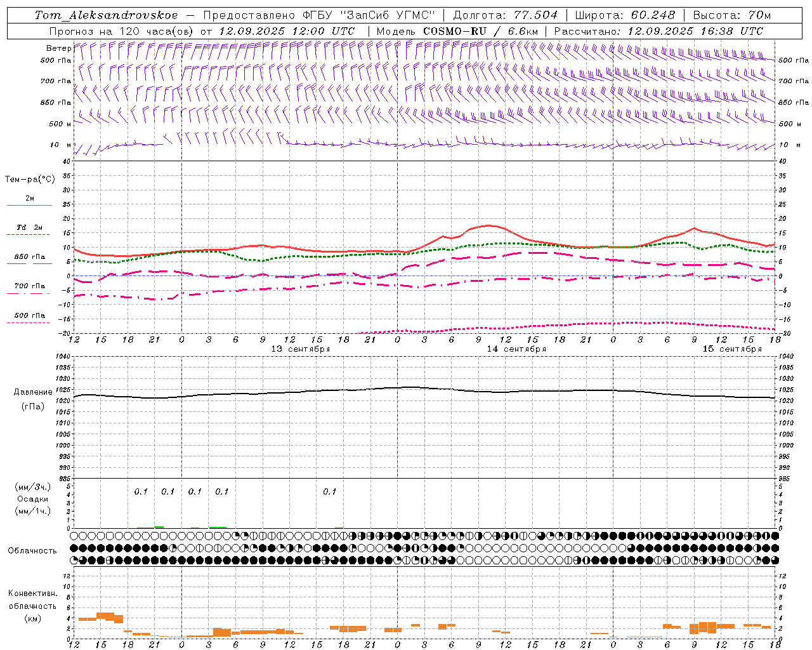812x650 pixels.
Task: Click the Высота: 70м value
Action: [x=732, y=15]
